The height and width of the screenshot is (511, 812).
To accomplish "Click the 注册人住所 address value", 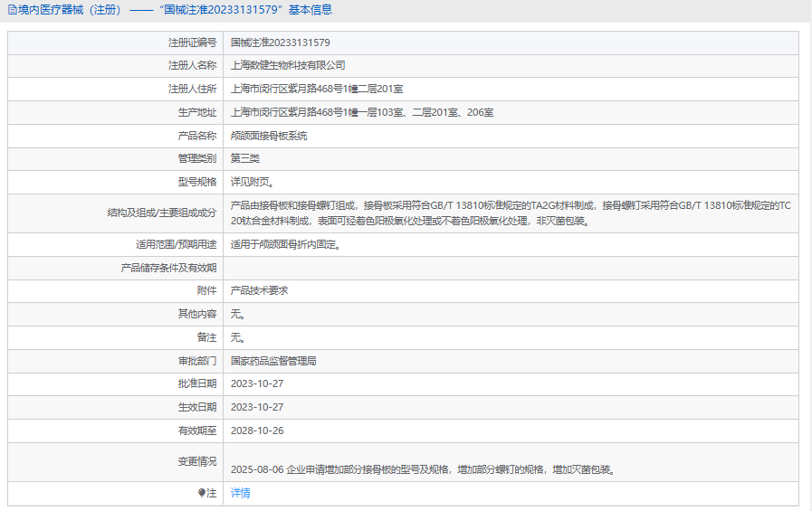I will [x=317, y=89].
